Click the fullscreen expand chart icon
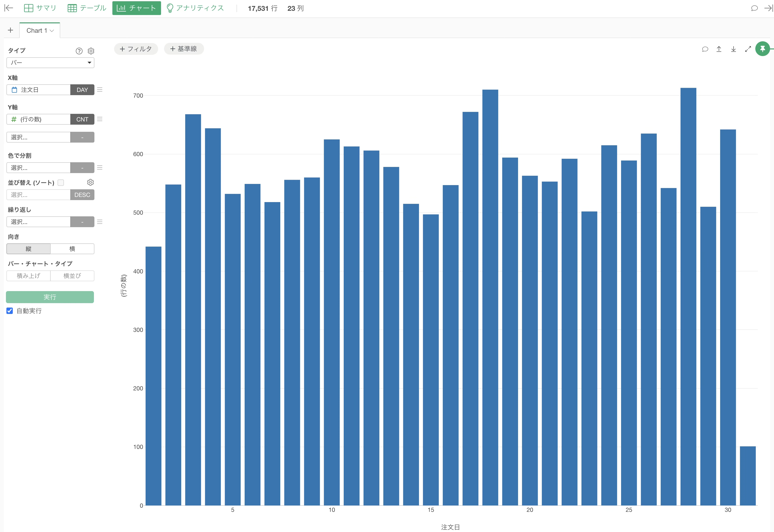Viewport: 774px width, 532px height. (x=748, y=49)
